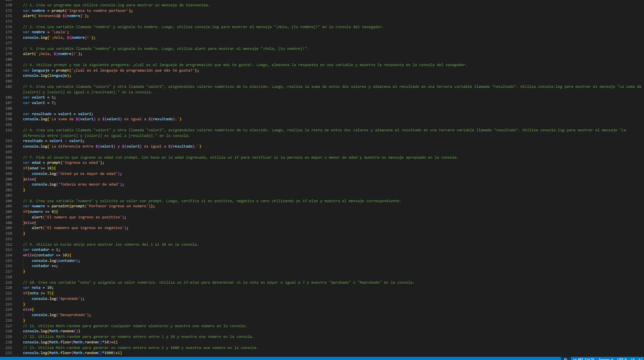Click the contador ++ line
The height and width of the screenshot is (360, 644).
pyautogui.click(x=45, y=266)
